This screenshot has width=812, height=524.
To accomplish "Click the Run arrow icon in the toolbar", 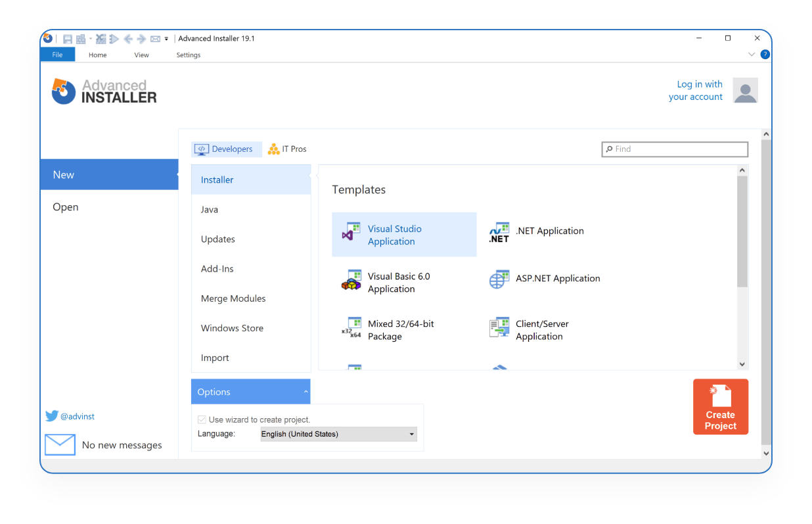I will click(x=114, y=39).
